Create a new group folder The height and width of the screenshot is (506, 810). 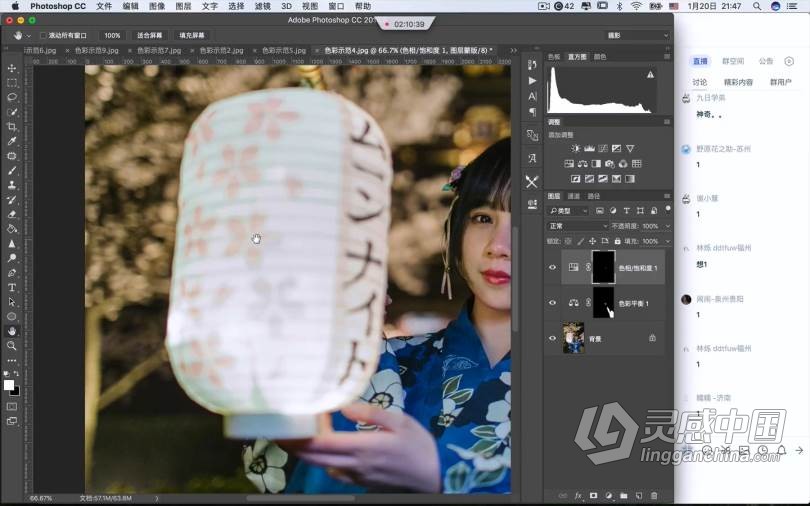624,496
